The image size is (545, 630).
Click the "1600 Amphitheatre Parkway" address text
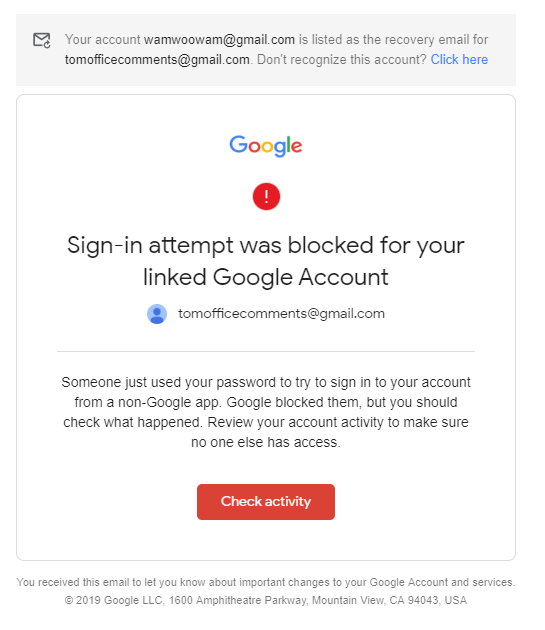[238, 600]
